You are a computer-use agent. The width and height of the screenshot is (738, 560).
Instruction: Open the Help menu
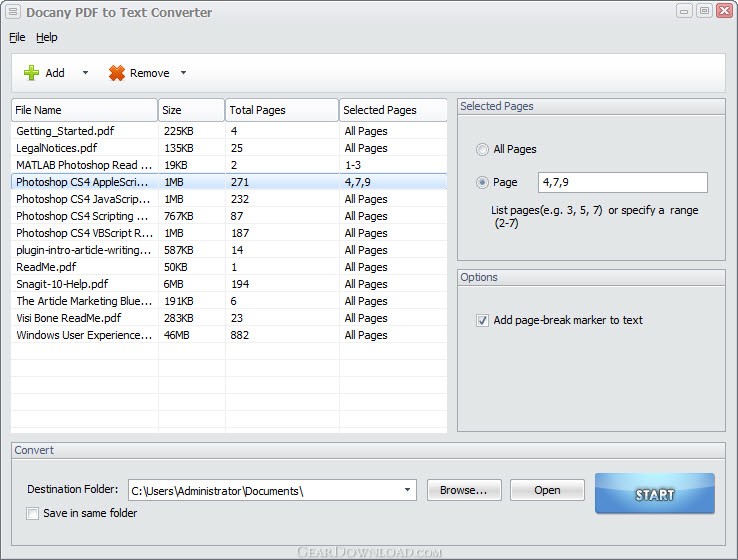click(x=47, y=37)
